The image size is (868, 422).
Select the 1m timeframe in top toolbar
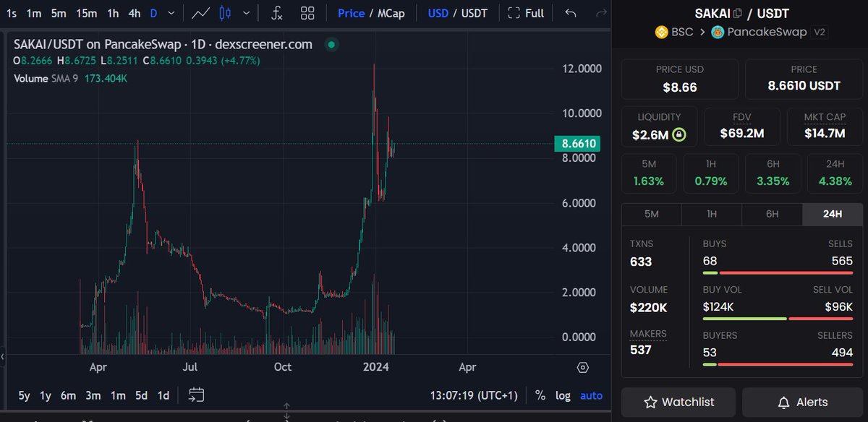(33, 13)
